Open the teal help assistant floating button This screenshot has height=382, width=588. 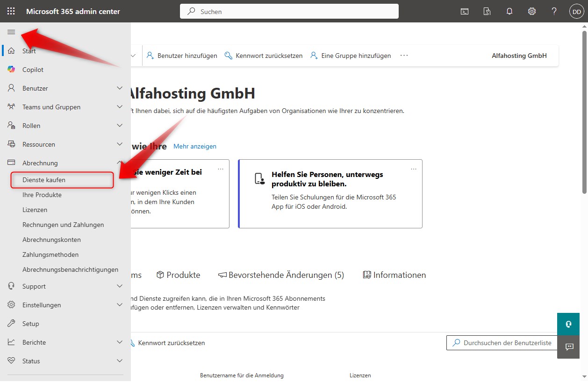point(568,324)
